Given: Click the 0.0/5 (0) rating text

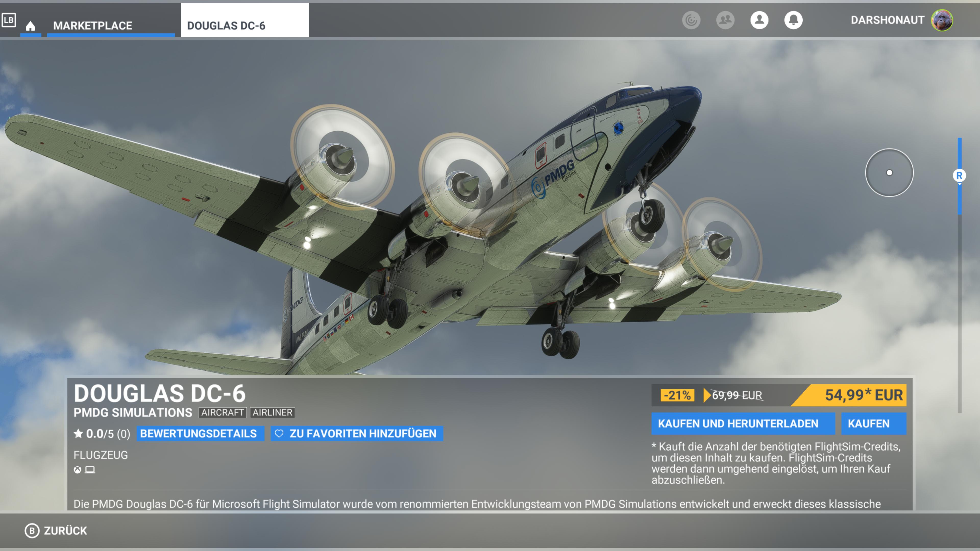Looking at the screenshot, I should (108, 433).
